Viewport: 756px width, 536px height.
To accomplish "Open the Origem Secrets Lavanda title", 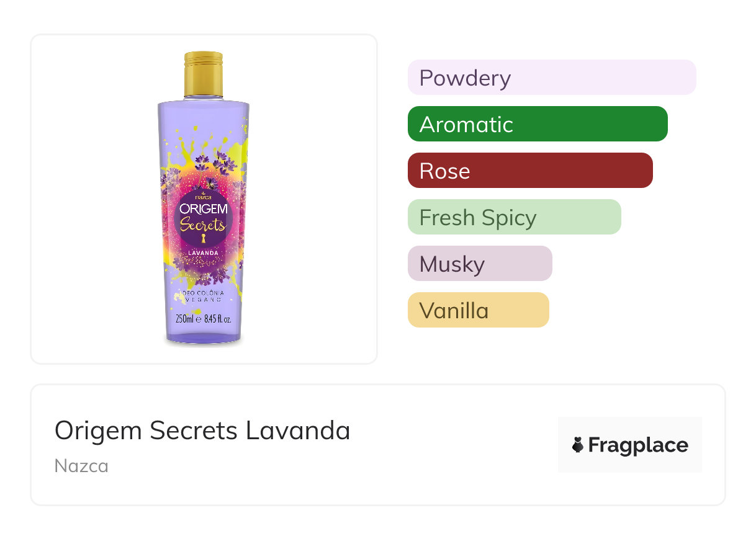I will pyautogui.click(x=202, y=431).
